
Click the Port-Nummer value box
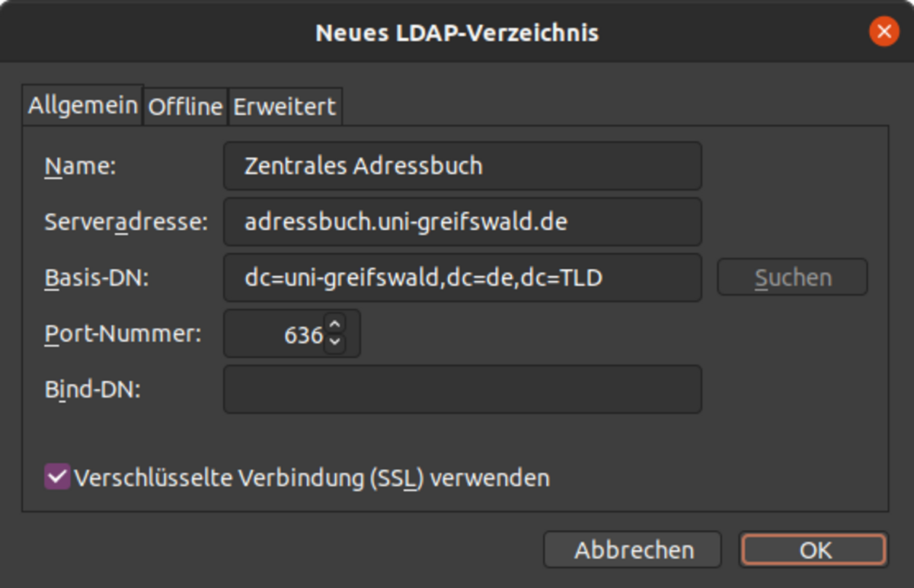pyautogui.click(x=276, y=334)
